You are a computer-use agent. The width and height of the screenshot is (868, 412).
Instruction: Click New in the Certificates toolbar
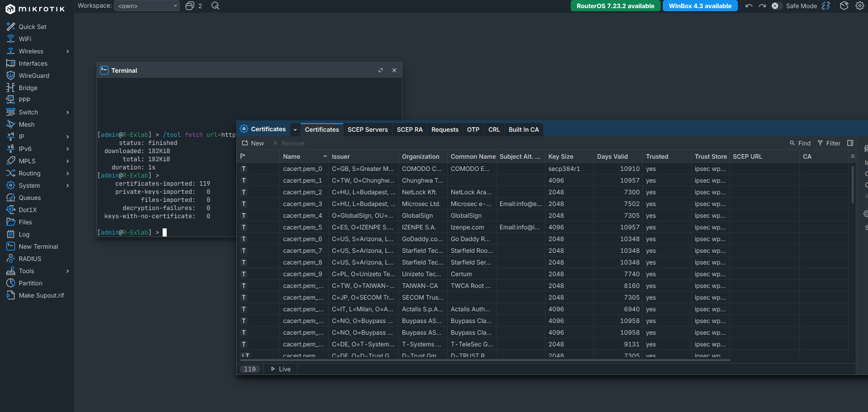pos(253,143)
